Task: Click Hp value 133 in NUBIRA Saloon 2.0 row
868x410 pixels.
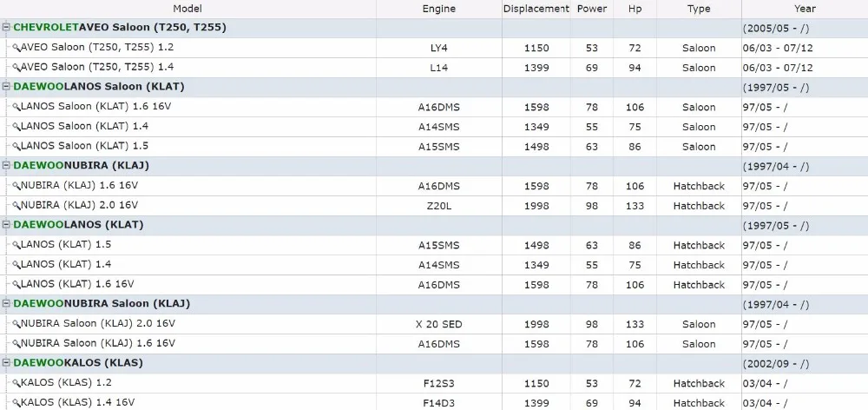Action: coord(635,325)
